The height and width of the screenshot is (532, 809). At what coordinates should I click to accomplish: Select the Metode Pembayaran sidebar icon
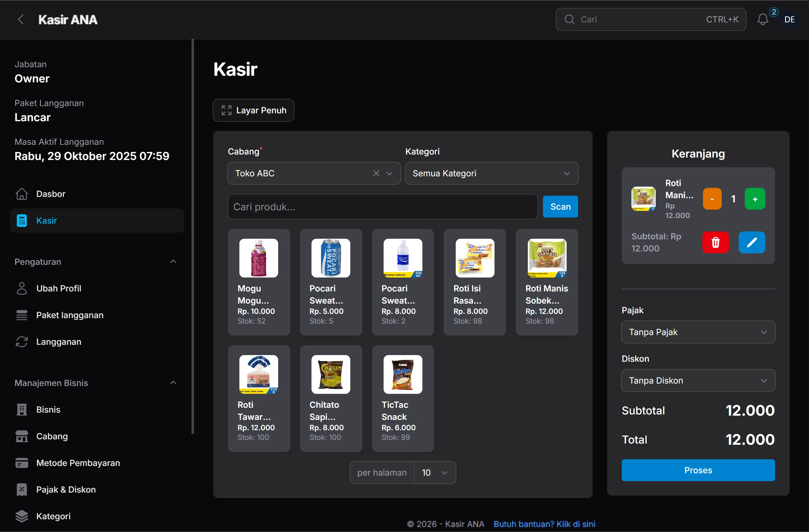click(22, 463)
